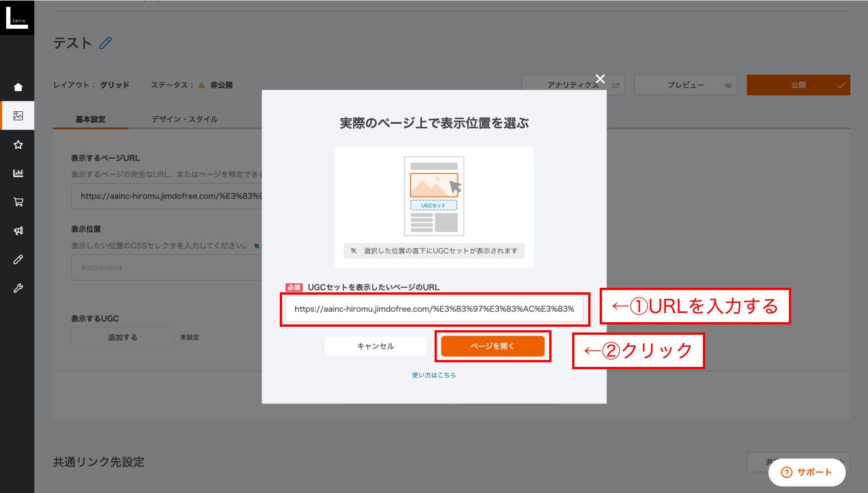
Task: Open the star favorites sidebar icon
Action: coord(18,144)
